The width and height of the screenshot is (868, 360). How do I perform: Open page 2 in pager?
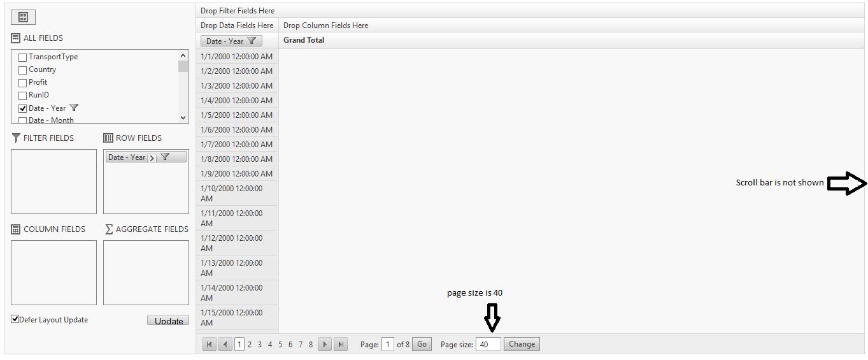[250, 345]
